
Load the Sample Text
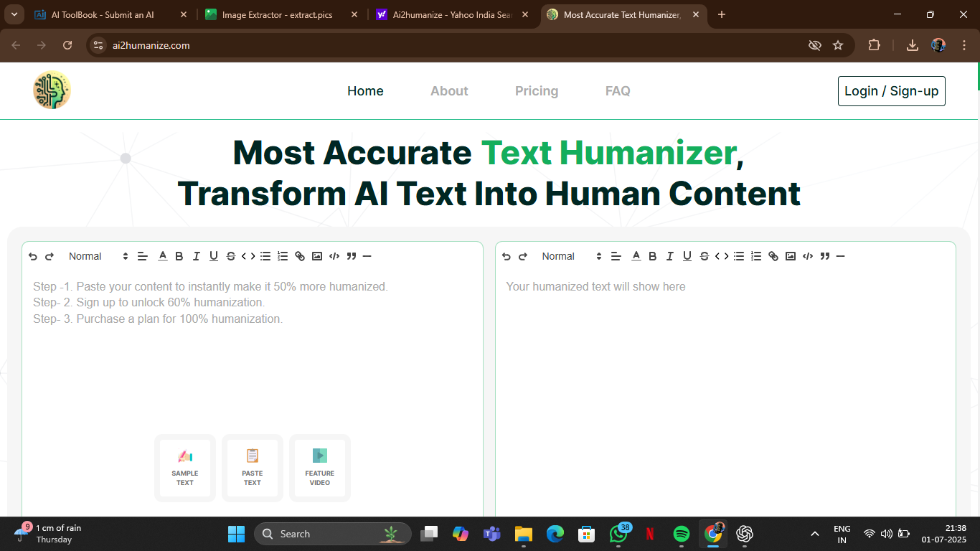point(185,468)
